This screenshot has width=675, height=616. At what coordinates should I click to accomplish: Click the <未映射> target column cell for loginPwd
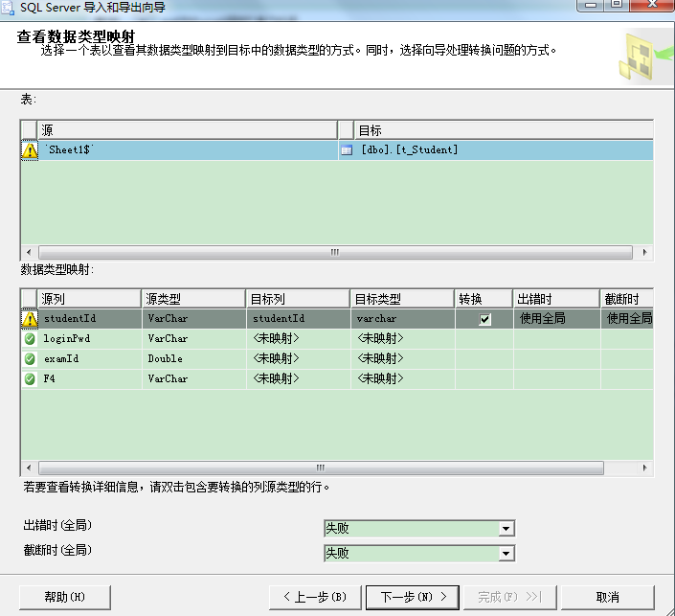point(299,338)
